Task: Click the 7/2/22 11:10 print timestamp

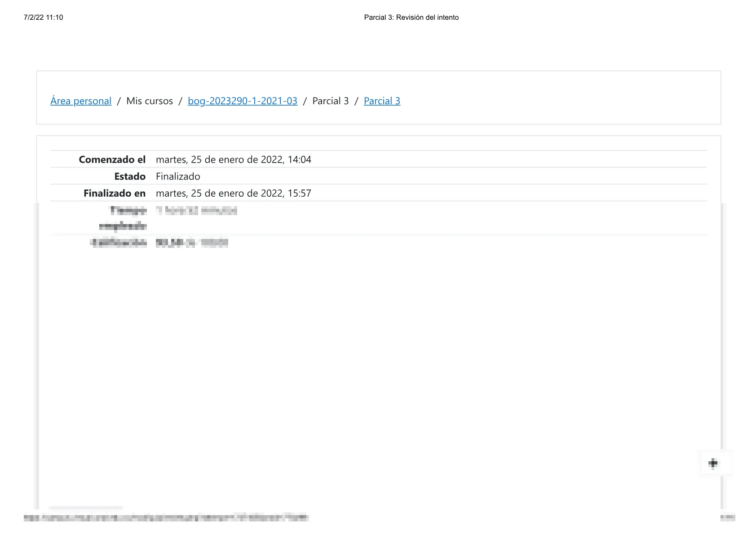Action: [44, 18]
